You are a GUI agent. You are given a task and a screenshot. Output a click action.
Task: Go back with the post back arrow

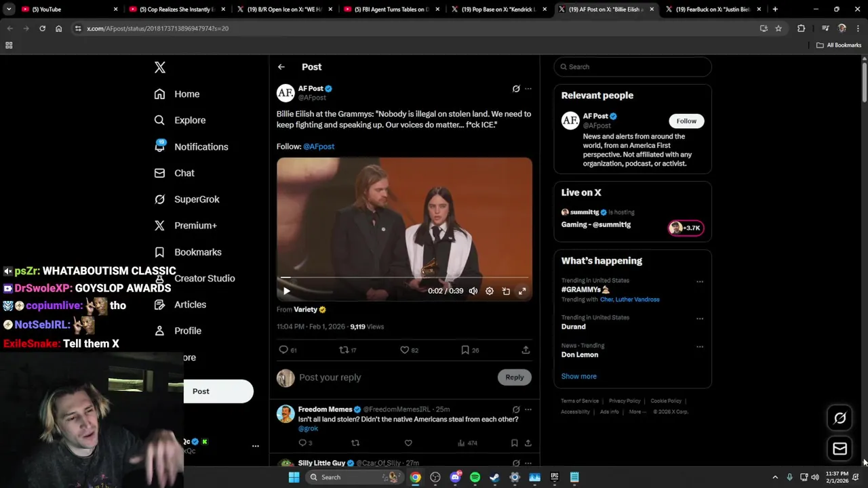tap(281, 67)
